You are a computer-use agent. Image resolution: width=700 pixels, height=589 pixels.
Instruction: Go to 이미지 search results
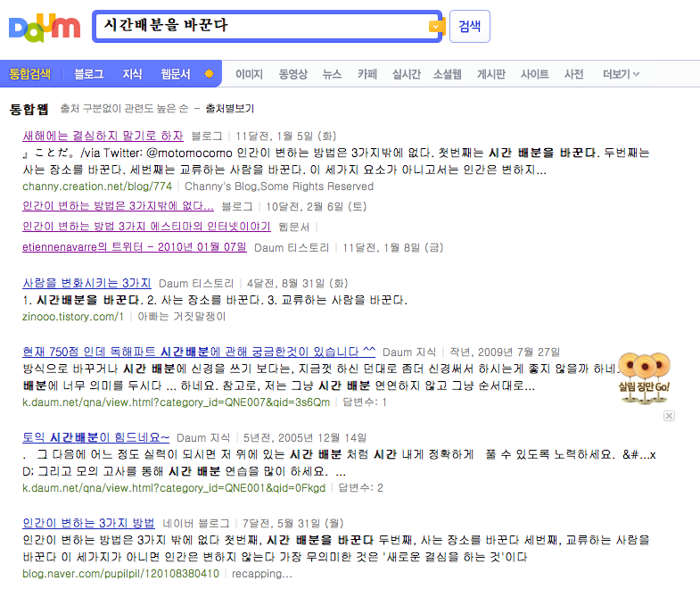pyautogui.click(x=249, y=74)
